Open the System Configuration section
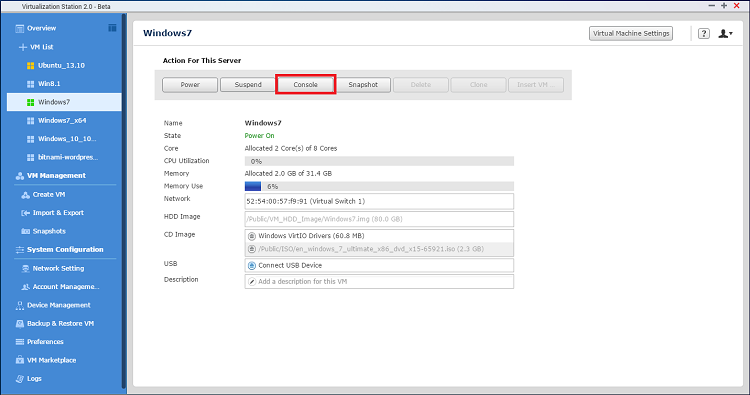 [65, 250]
